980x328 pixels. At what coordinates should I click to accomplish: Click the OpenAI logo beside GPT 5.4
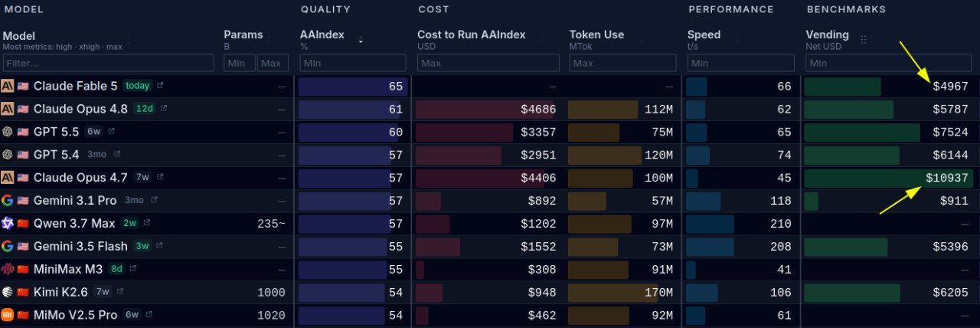pos(8,155)
